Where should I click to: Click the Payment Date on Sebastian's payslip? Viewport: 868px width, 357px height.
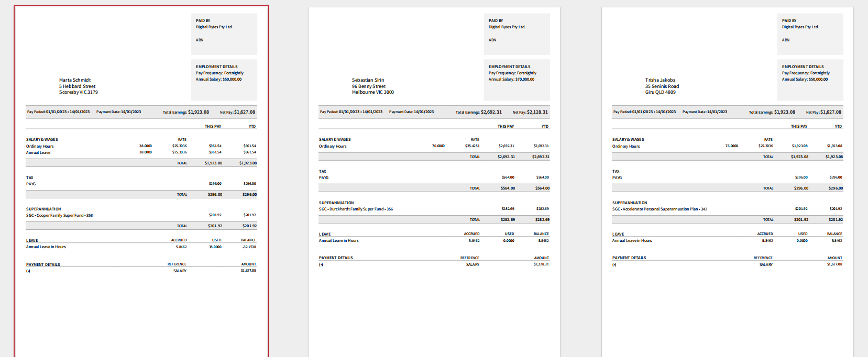[411, 112]
